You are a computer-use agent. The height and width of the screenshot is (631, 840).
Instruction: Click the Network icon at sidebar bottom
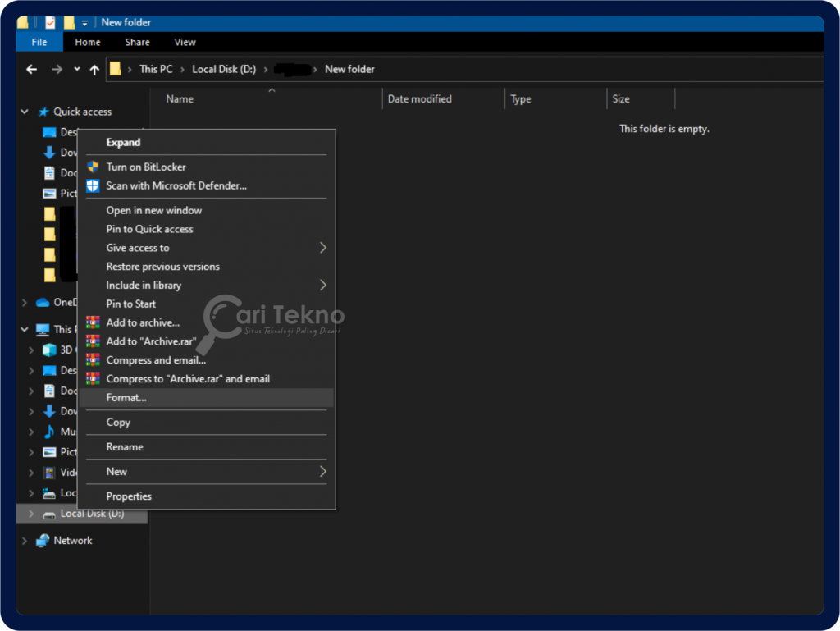click(x=42, y=540)
